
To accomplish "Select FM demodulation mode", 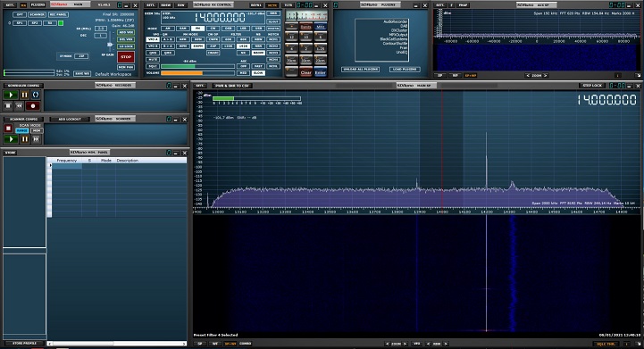I will click(197, 29).
